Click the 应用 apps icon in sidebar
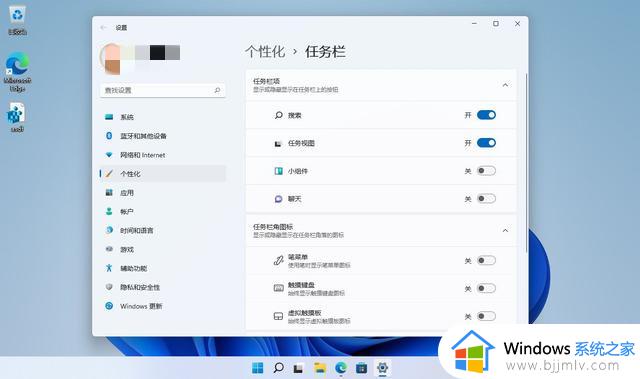Image resolution: width=640 pixels, height=379 pixels. (109, 193)
